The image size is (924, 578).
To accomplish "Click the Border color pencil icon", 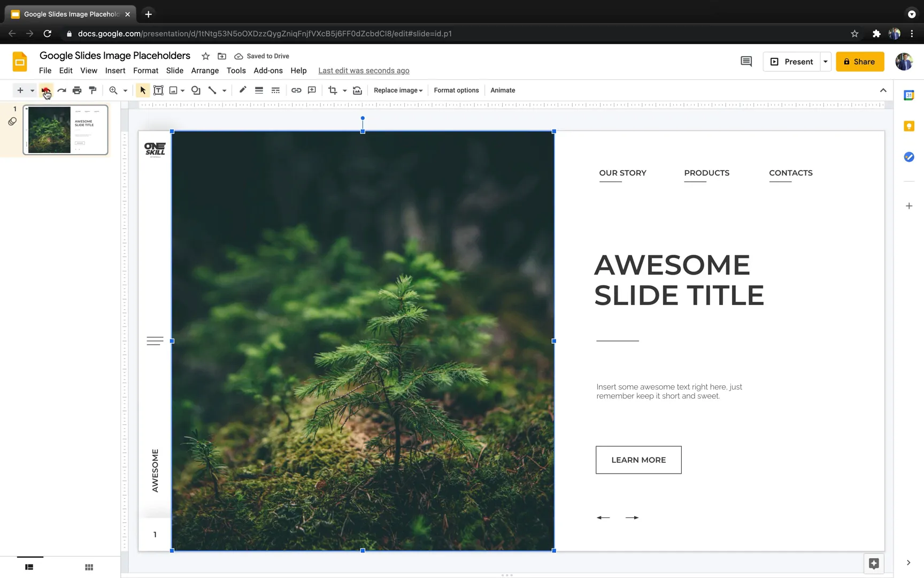I will [243, 90].
